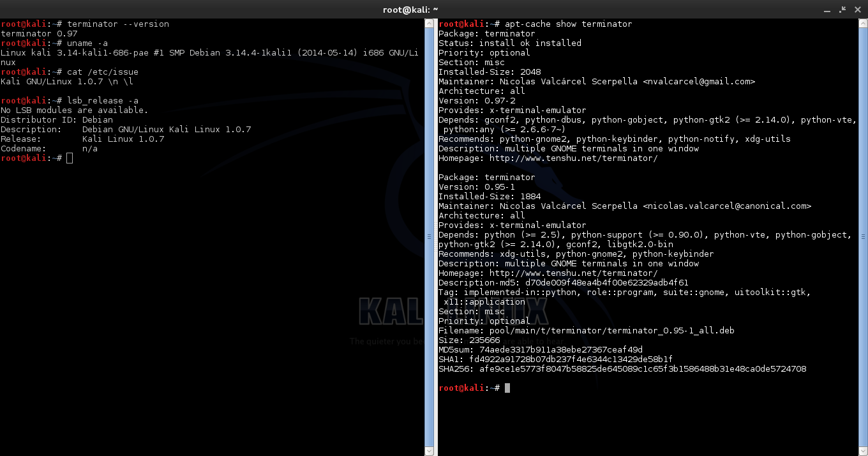Click the 'uname -a' command line
This screenshot has width=868, height=456.
click(54, 43)
